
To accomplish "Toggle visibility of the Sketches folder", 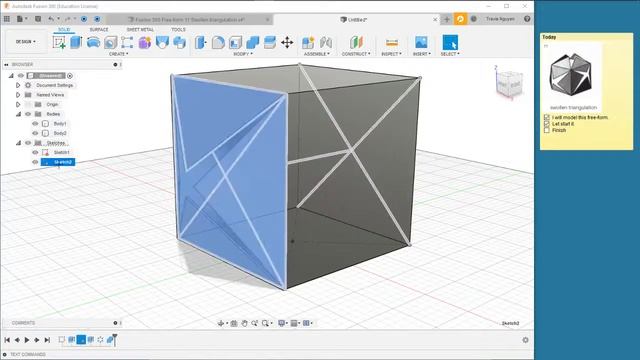I will 28,143.
